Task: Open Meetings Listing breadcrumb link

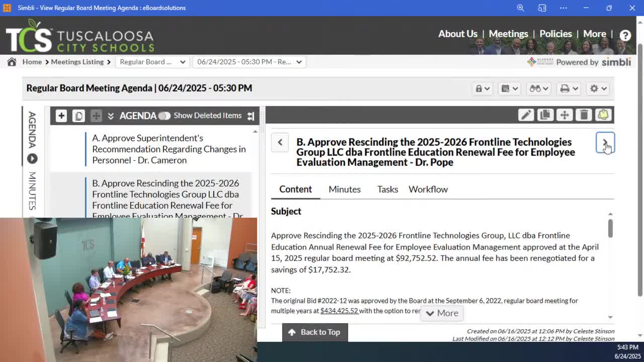Action: coord(77,62)
